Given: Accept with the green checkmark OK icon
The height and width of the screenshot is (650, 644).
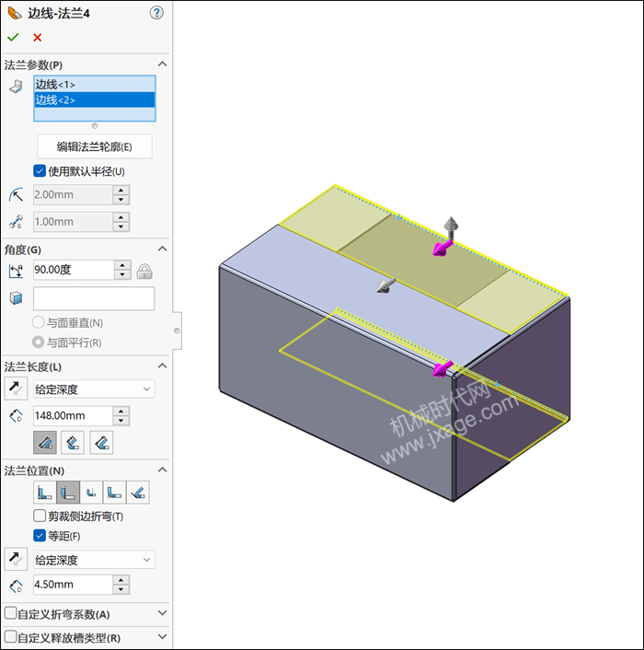Looking at the screenshot, I should coord(13,38).
